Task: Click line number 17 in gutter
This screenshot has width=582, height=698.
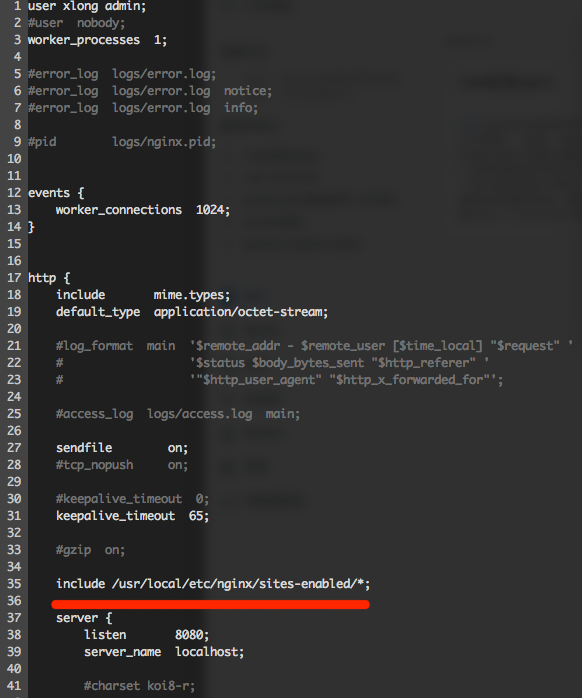Action: pyautogui.click(x=14, y=278)
